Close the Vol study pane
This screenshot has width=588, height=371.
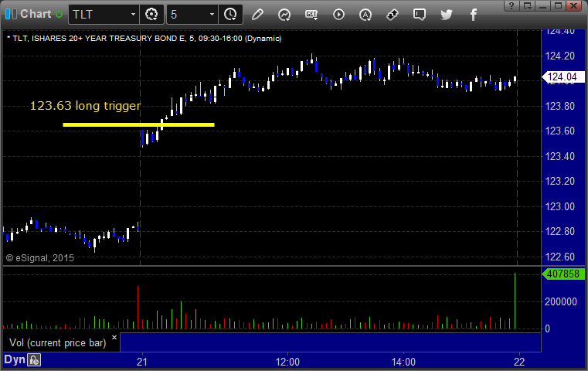coord(114,337)
